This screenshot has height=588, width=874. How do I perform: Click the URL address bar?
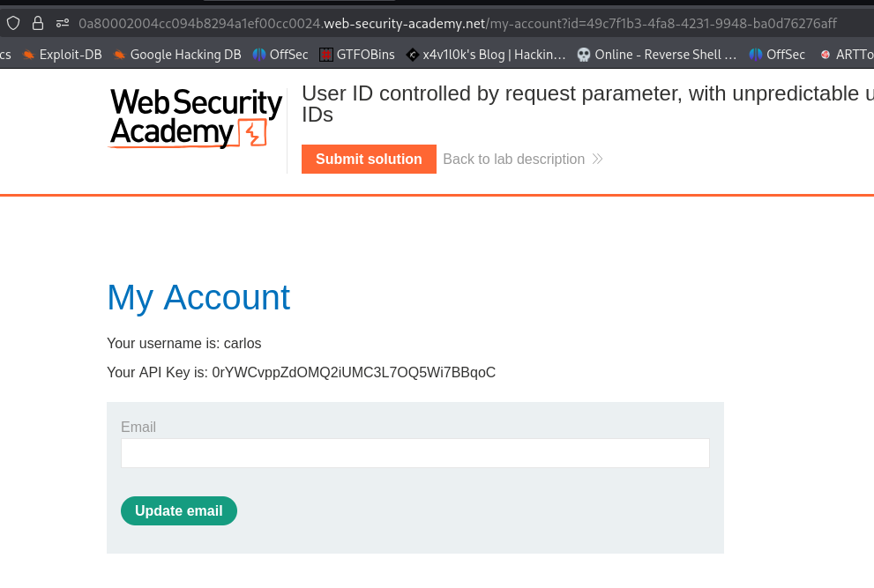click(x=459, y=23)
